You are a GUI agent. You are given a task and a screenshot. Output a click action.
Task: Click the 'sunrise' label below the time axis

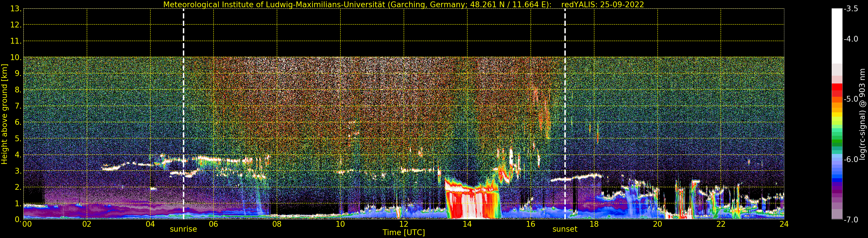click(x=183, y=229)
